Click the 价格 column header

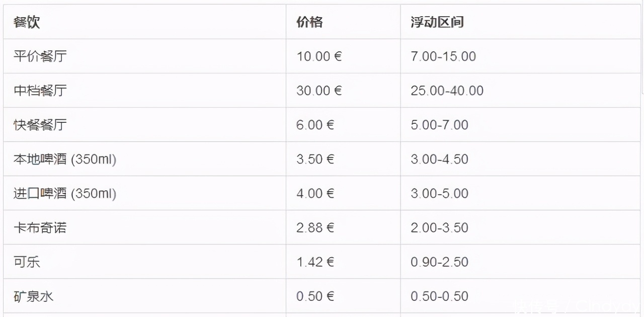click(x=309, y=22)
